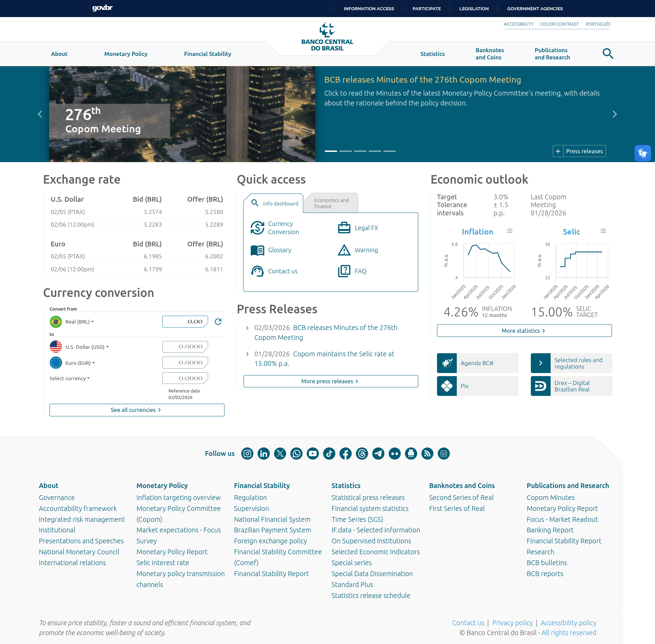Click the See all currencies button
This screenshot has height=644, width=655.
tap(137, 410)
